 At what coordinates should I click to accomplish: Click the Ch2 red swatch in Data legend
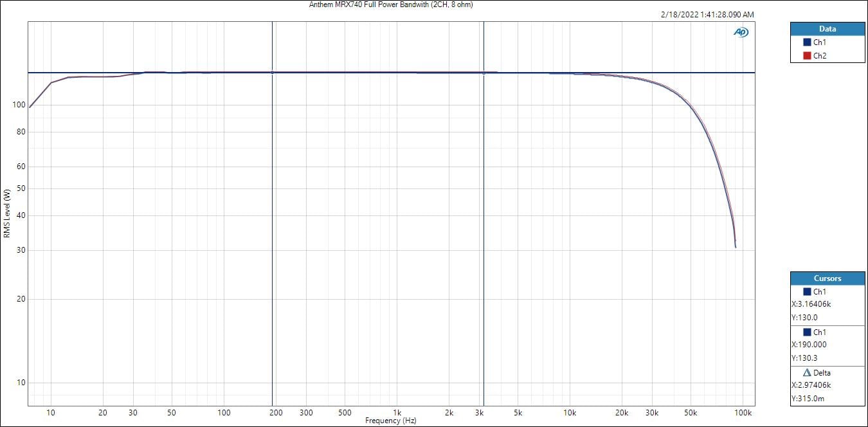[x=807, y=56]
